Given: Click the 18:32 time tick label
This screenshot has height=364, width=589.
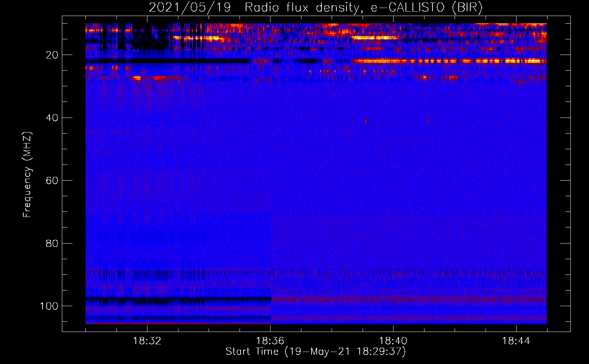Looking at the screenshot, I should point(147,341).
